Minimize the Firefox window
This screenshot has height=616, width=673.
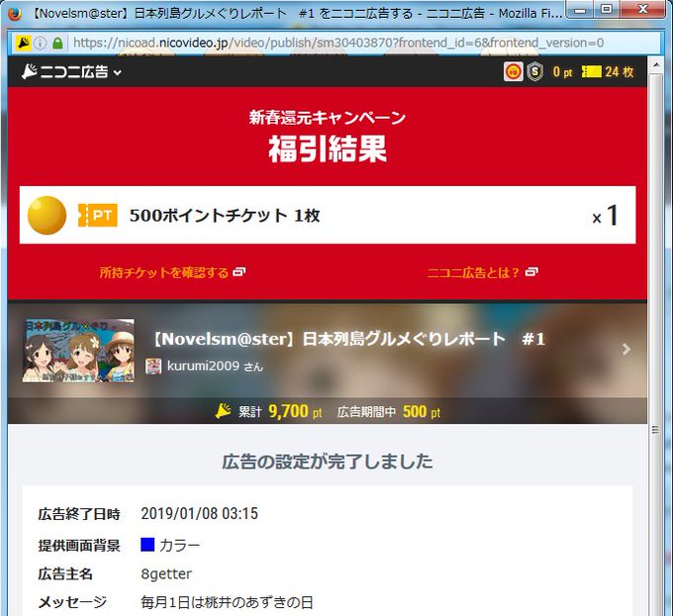[579, 10]
